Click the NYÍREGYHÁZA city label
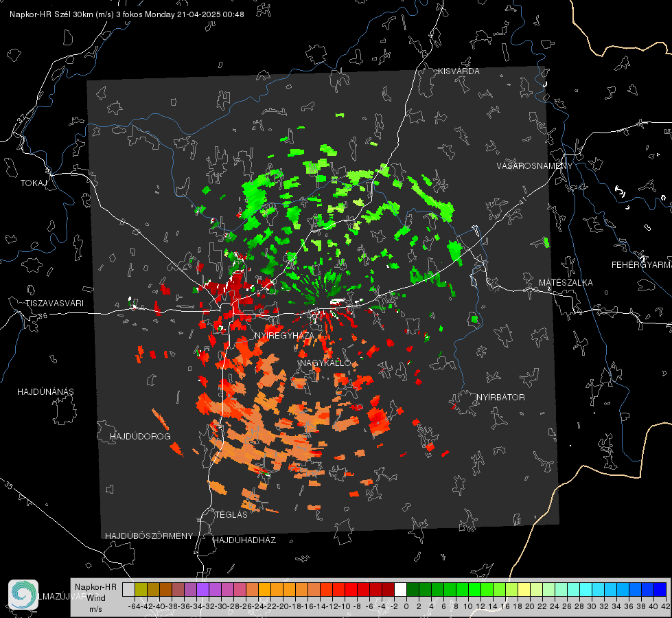This screenshot has height=618, width=672. [284, 335]
